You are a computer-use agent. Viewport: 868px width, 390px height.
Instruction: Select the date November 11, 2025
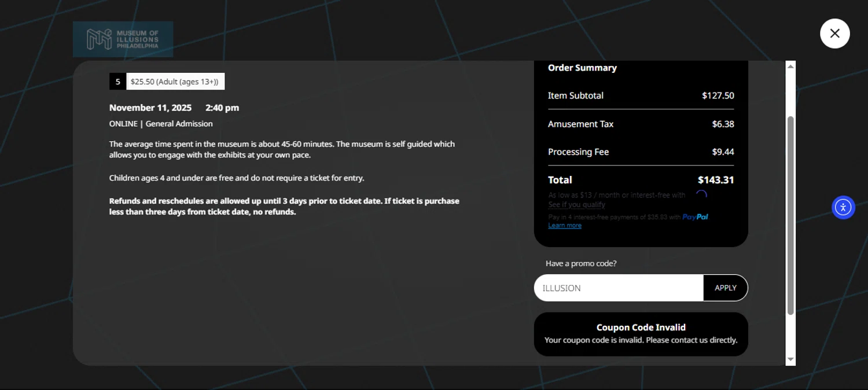click(x=150, y=108)
